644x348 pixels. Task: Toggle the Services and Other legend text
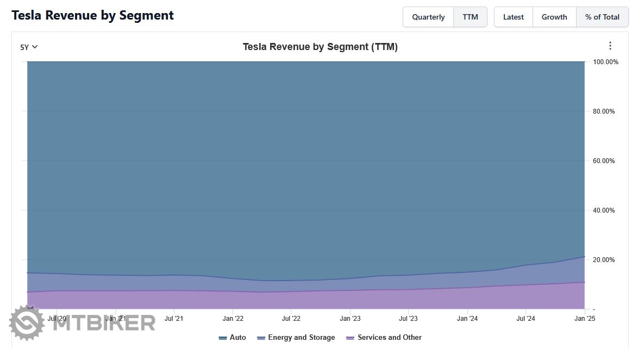pyautogui.click(x=389, y=338)
